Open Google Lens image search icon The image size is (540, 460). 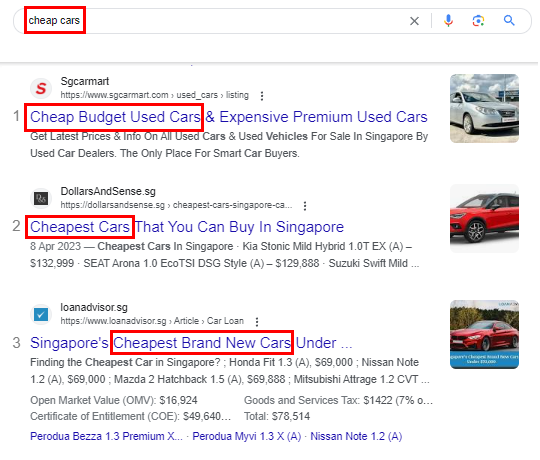[x=478, y=21]
